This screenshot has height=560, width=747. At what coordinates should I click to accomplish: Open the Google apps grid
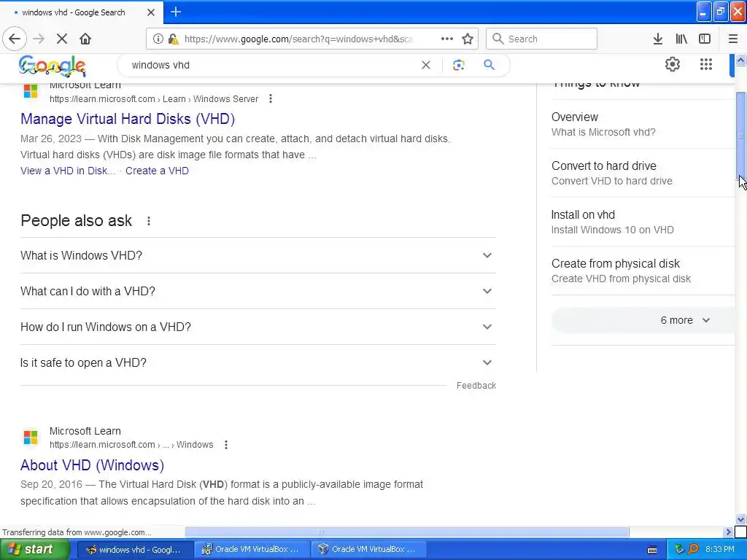[706, 64]
